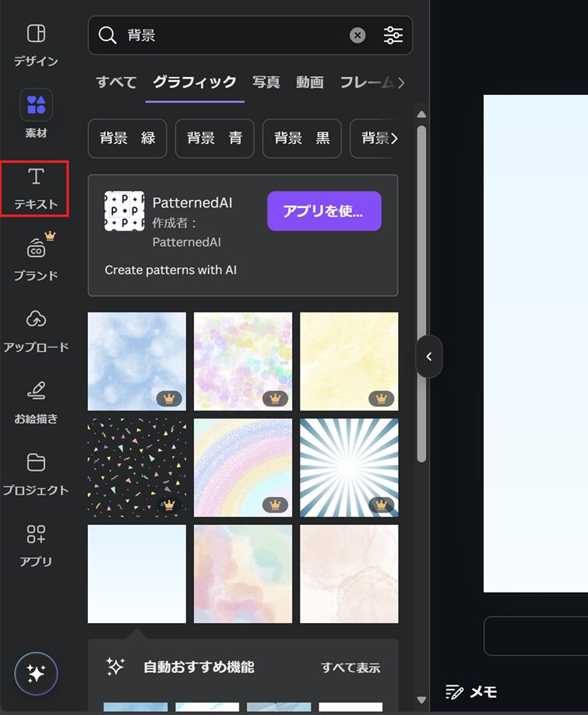Expand more suggestion chips after 背景 黒
Image resolution: width=588 pixels, height=715 pixels.
pyautogui.click(x=394, y=139)
